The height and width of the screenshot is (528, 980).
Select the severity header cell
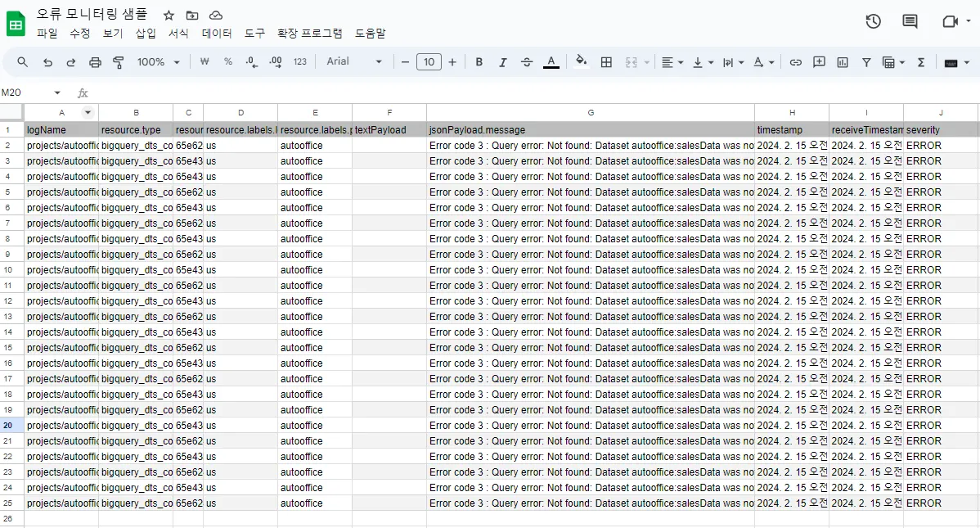(x=941, y=130)
